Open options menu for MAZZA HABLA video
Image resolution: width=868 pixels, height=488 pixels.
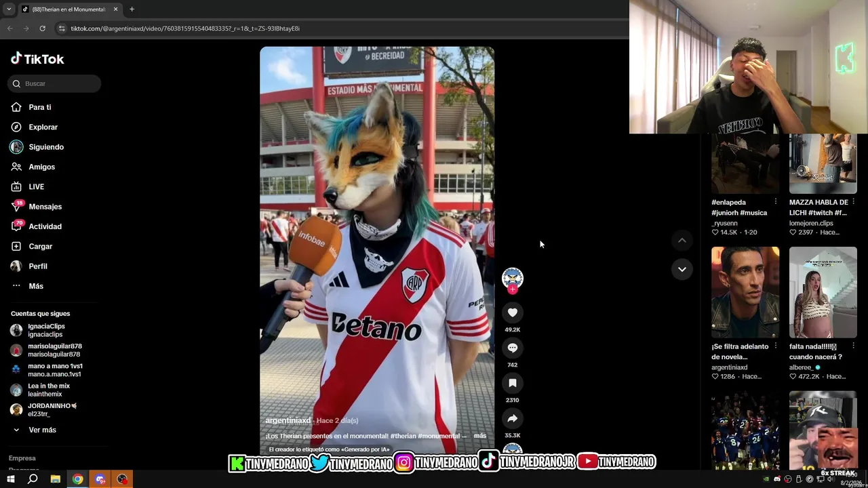(854, 202)
